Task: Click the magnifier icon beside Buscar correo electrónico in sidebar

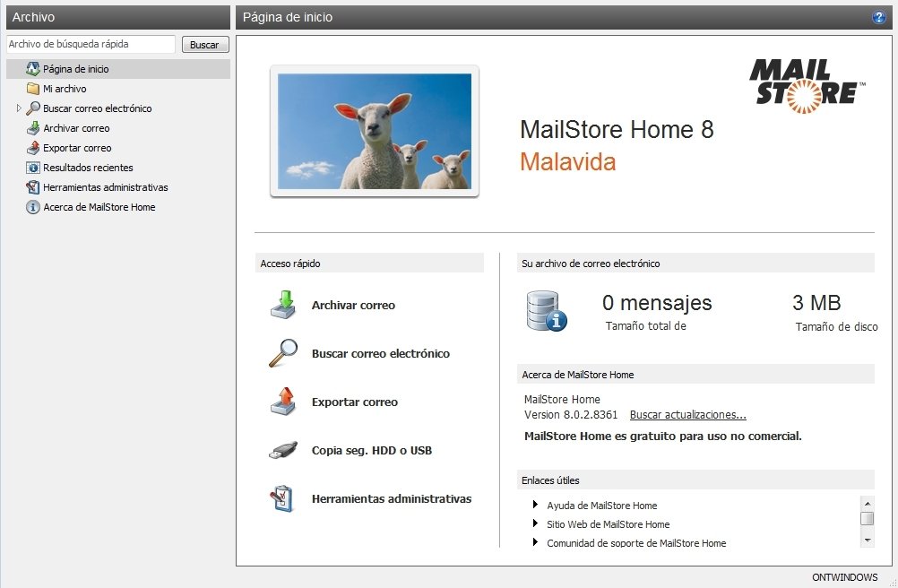Action: 32,108
